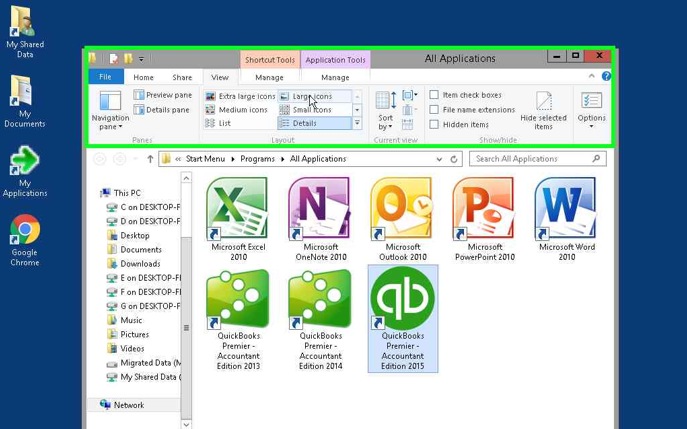Refresh the All Applications folder
Viewport: 687px width, 429px height.
(454, 159)
